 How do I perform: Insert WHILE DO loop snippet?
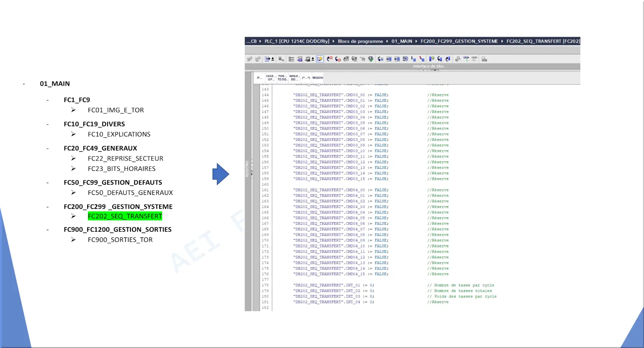coord(294,78)
